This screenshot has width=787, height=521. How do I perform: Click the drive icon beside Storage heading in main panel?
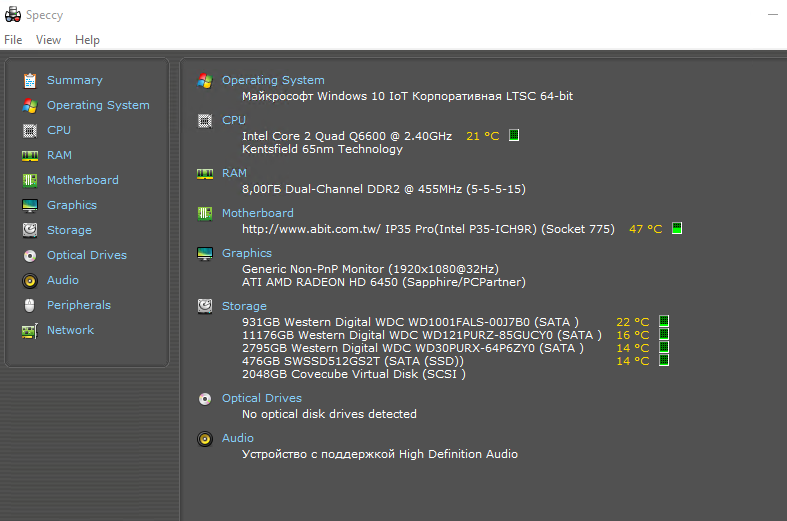point(205,306)
